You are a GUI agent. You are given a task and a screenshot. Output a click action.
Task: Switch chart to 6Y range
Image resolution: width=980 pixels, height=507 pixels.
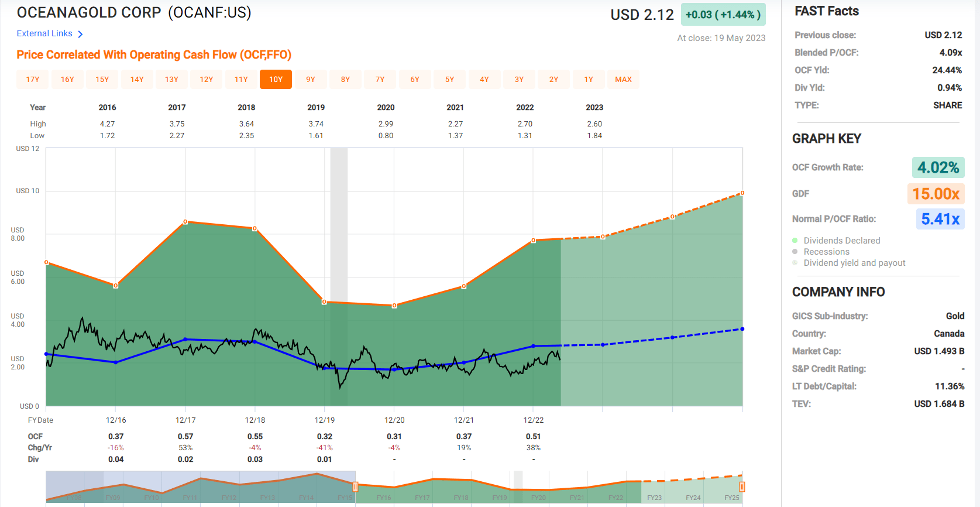pyautogui.click(x=415, y=79)
